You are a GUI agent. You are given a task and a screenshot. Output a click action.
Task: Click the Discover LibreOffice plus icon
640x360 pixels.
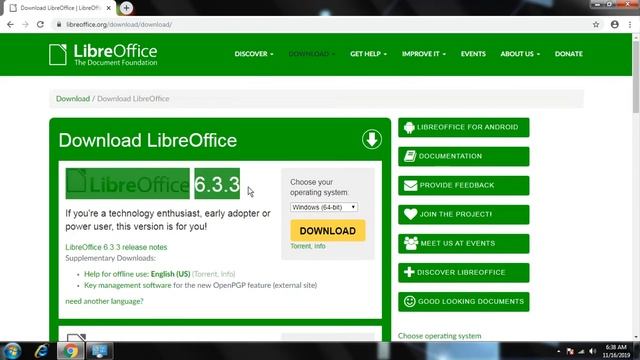click(409, 272)
